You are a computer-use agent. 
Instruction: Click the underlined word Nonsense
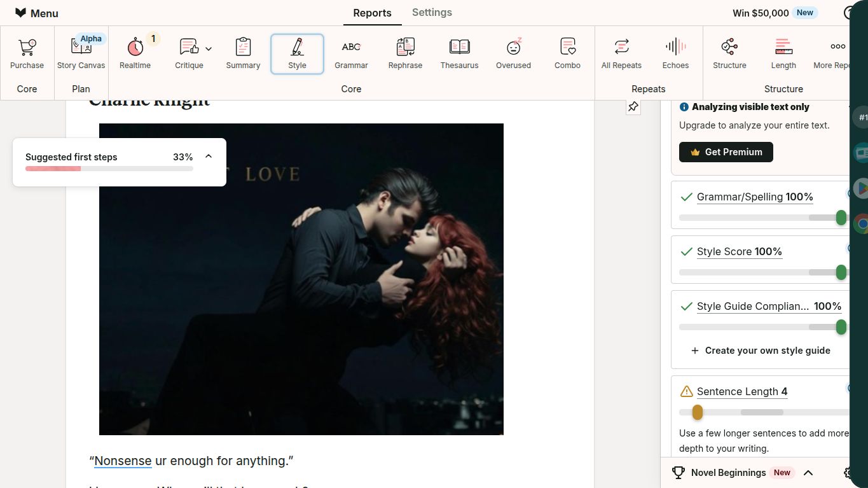pos(123,461)
